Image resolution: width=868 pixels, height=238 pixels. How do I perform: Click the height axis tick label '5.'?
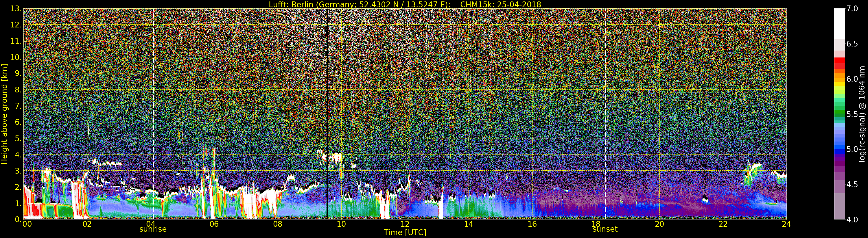[x=18, y=138]
